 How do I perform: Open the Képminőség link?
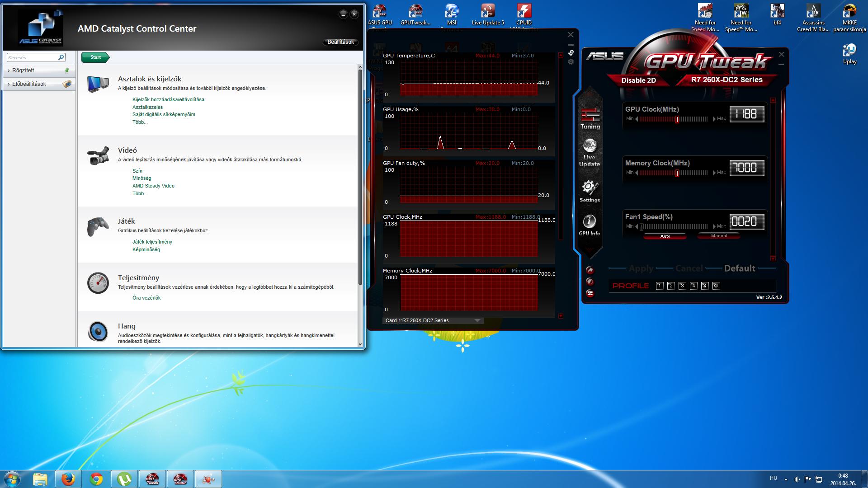pos(146,249)
